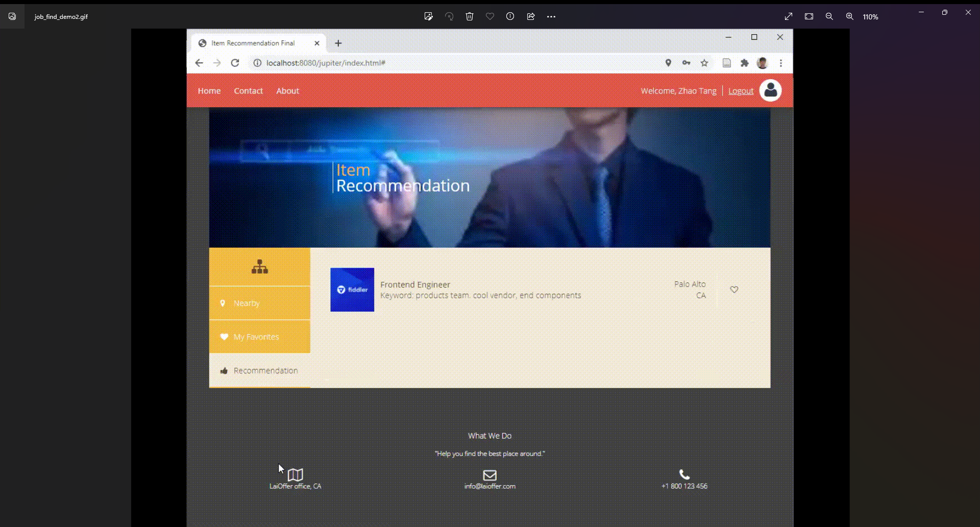The image size is (980, 527).
Task: Click the +1 800 123 456 phone number
Action: click(x=684, y=486)
